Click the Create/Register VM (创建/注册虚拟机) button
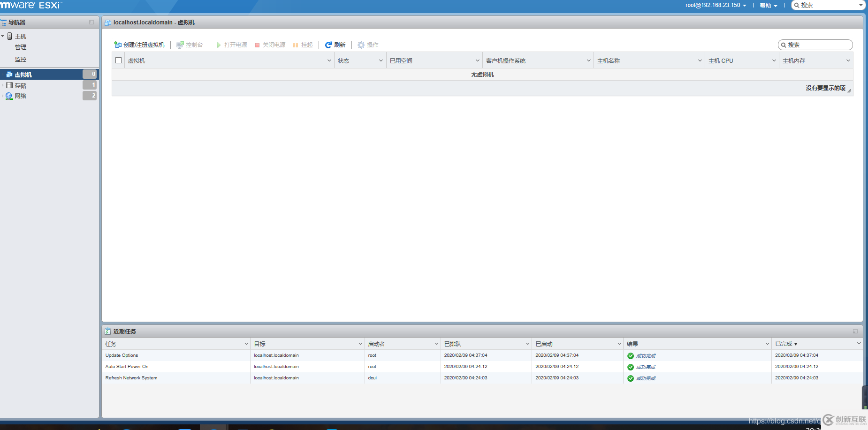Screen dimensions: 868x430 (139, 45)
